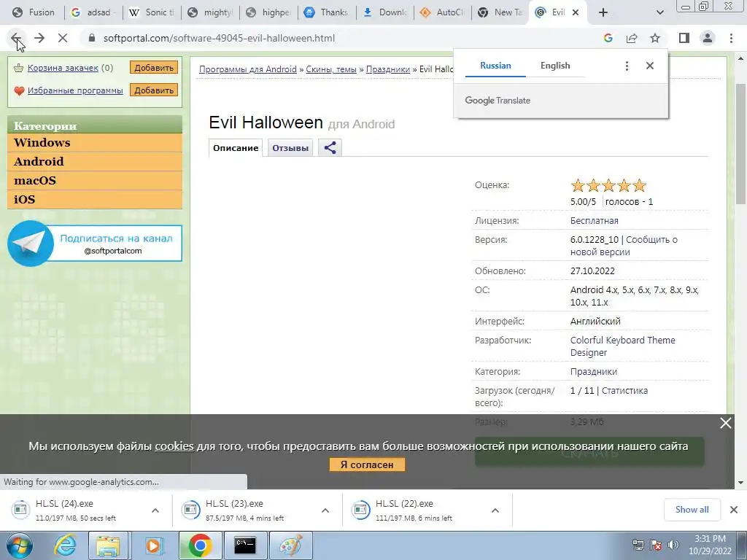This screenshot has height=560, width=747.
Task: Open the Chrome profile avatar icon
Action: click(708, 38)
